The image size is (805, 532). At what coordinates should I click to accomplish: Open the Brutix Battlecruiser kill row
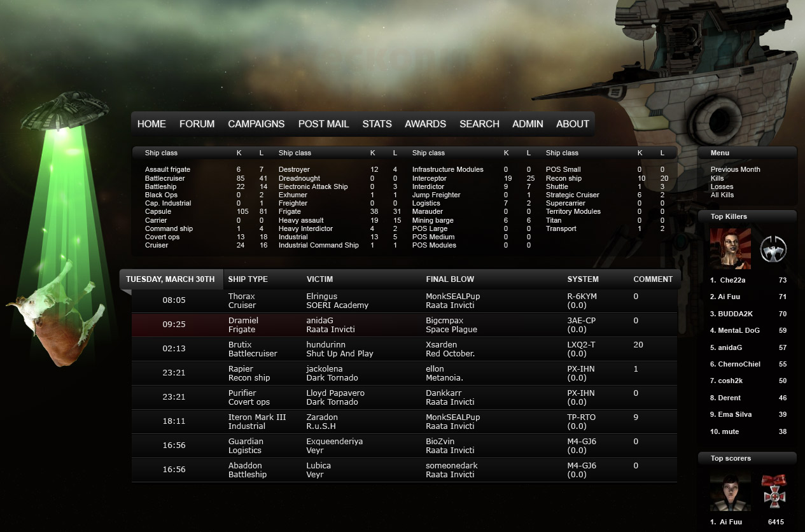click(x=404, y=349)
